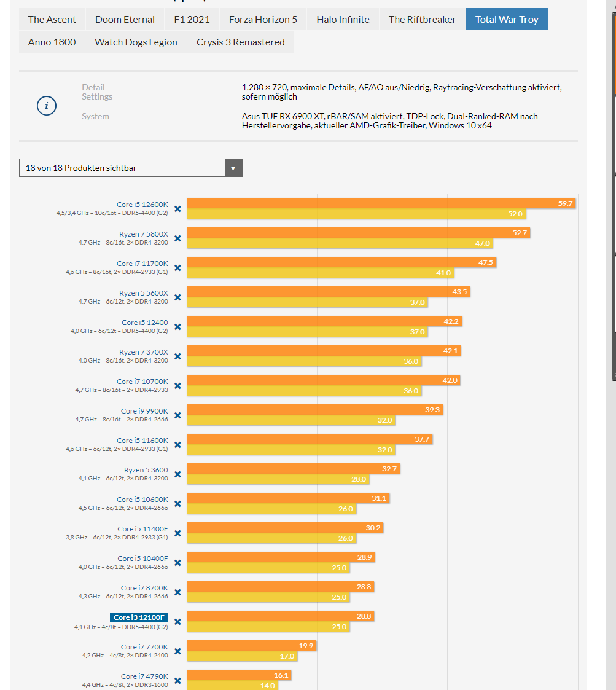Hide the Core i7 11700K entry
This screenshot has width=616, height=690.
(177, 268)
